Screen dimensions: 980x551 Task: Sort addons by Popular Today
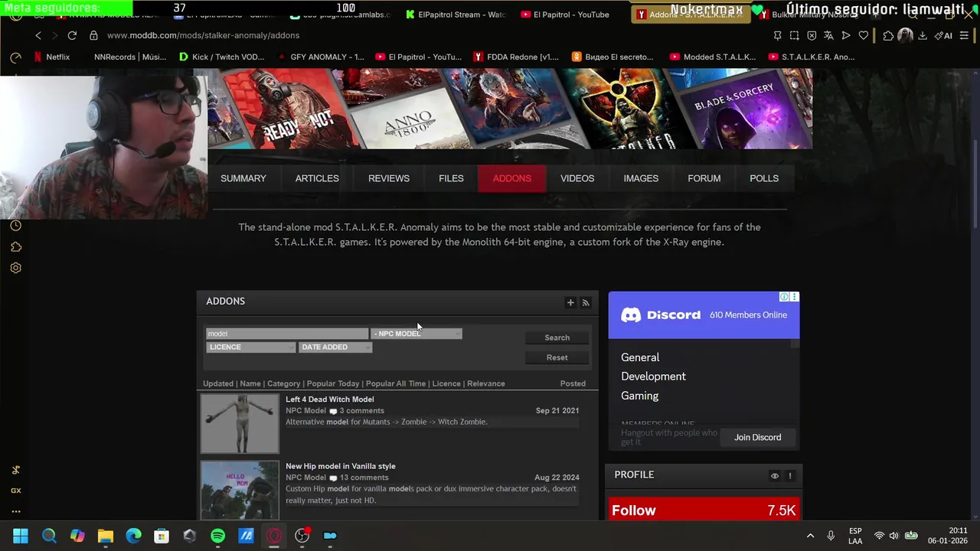coord(332,383)
